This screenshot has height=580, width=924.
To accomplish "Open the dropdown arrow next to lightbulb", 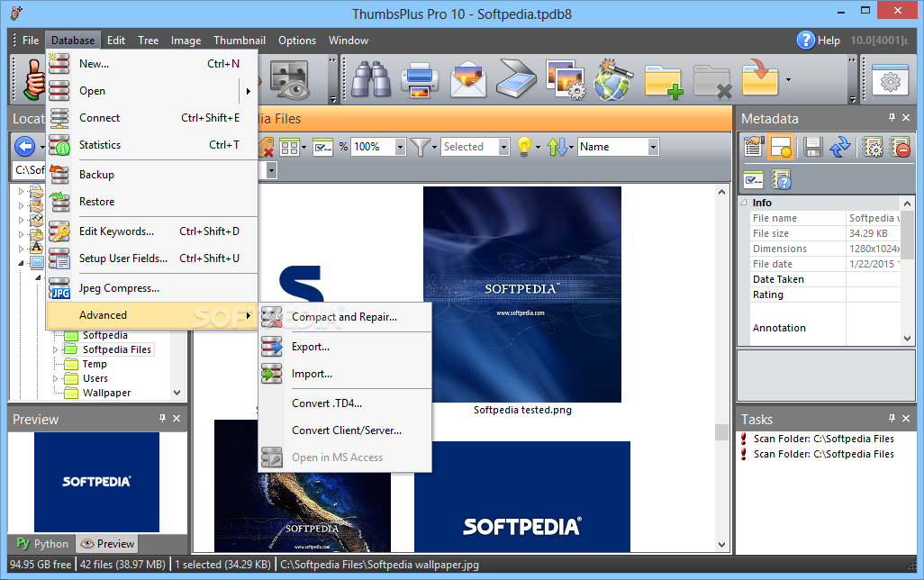I will point(538,147).
